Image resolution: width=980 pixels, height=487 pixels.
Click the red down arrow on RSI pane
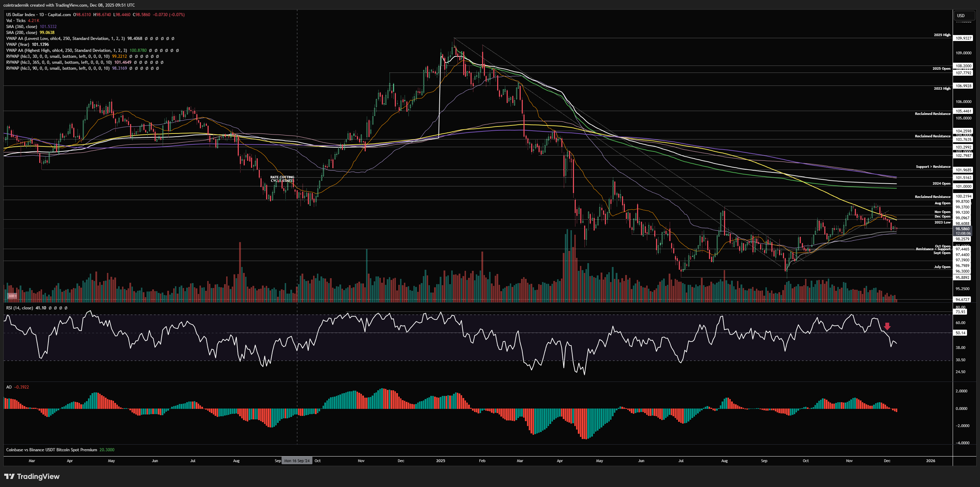coord(887,326)
